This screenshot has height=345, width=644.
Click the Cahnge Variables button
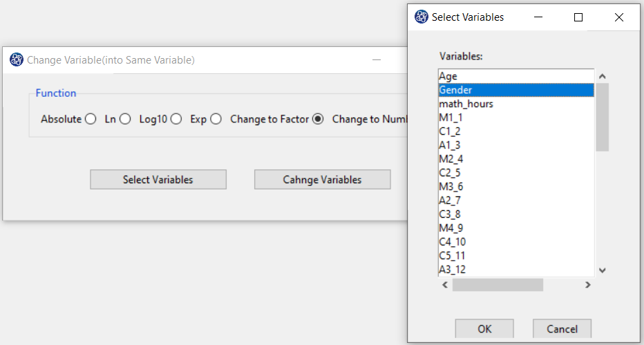click(323, 180)
